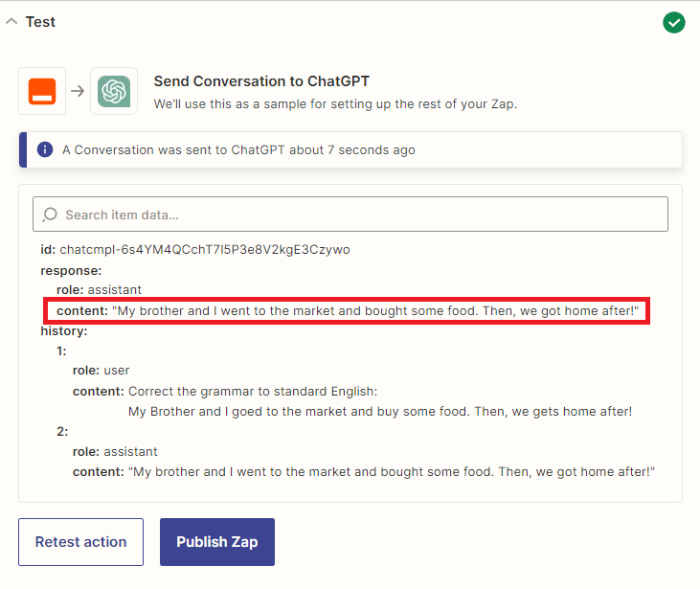The width and height of the screenshot is (700, 589).
Task: Click the Test section header label
Action: (x=40, y=22)
